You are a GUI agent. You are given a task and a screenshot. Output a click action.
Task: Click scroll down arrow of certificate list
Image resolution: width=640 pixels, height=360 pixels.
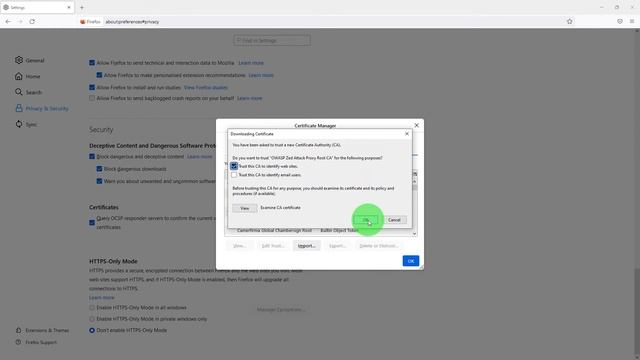pyautogui.click(x=414, y=233)
